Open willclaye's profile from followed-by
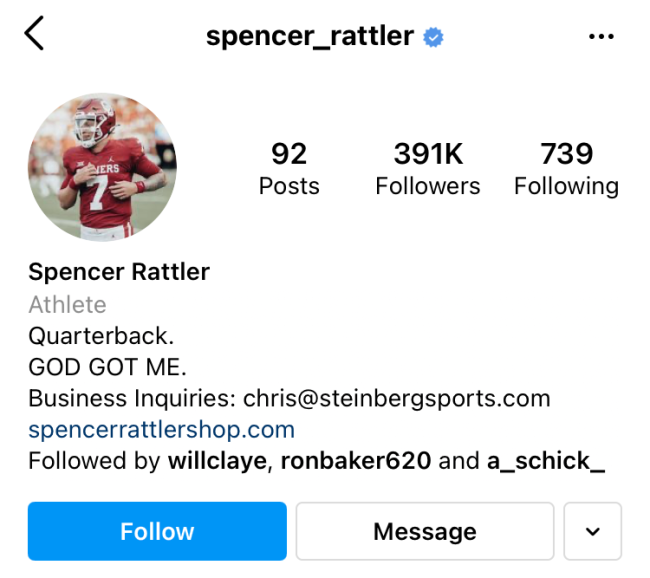Viewport: 650px width, 578px height. coord(217,461)
